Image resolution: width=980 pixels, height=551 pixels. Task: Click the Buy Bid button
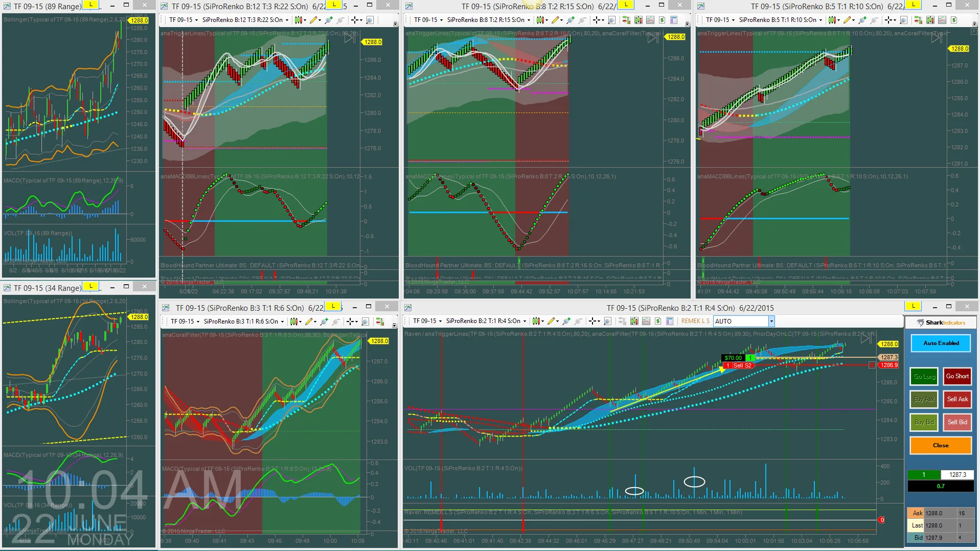click(x=924, y=422)
